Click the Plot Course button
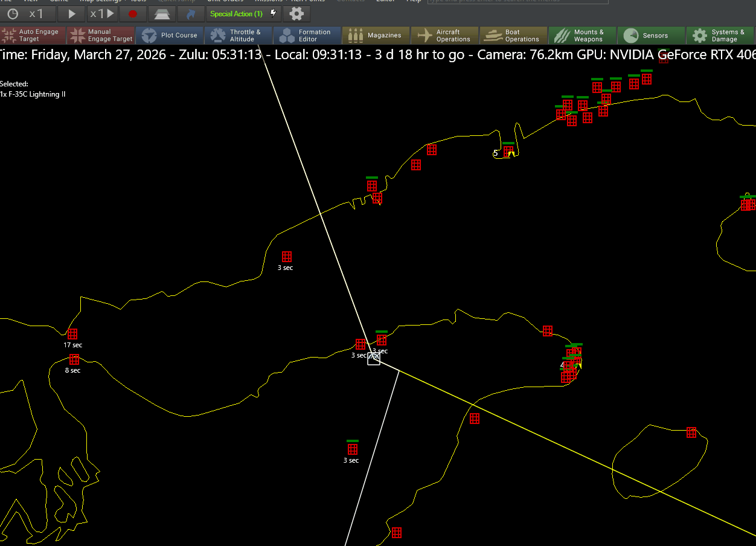Screen dimensions: 756x546 (170, 35)
